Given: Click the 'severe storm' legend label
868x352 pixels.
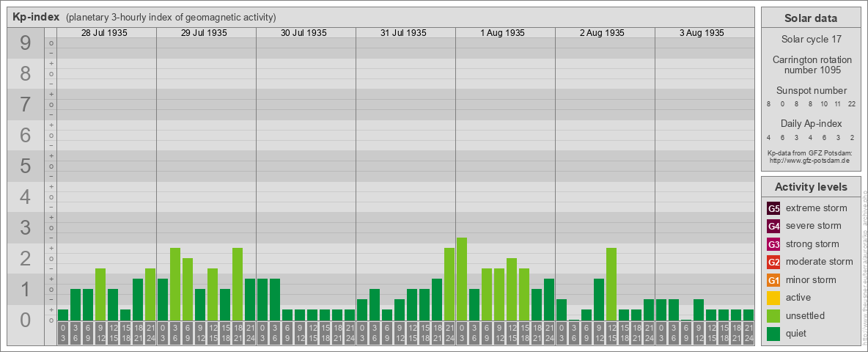Looking at the screenshot, I should 814,226.
